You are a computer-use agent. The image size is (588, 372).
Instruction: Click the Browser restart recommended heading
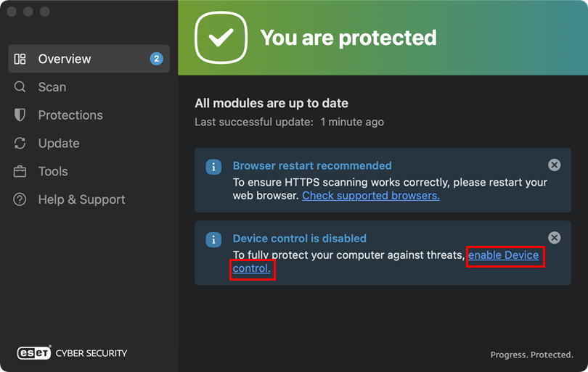point(312,165)
